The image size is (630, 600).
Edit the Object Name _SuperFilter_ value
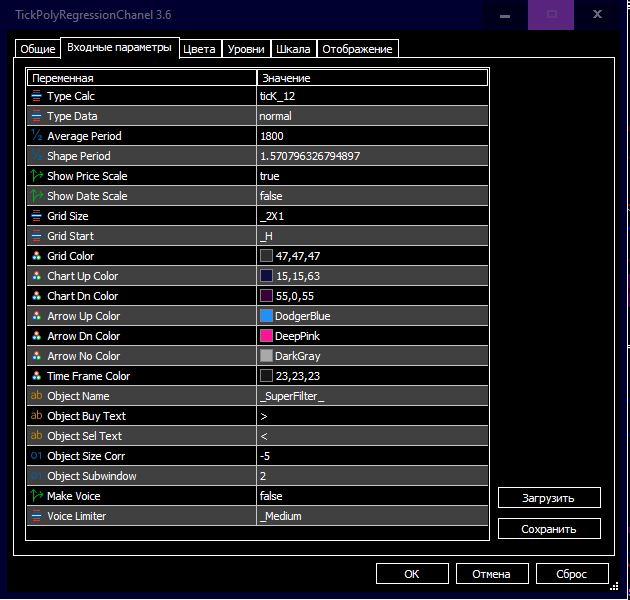(x=372, y=396)
